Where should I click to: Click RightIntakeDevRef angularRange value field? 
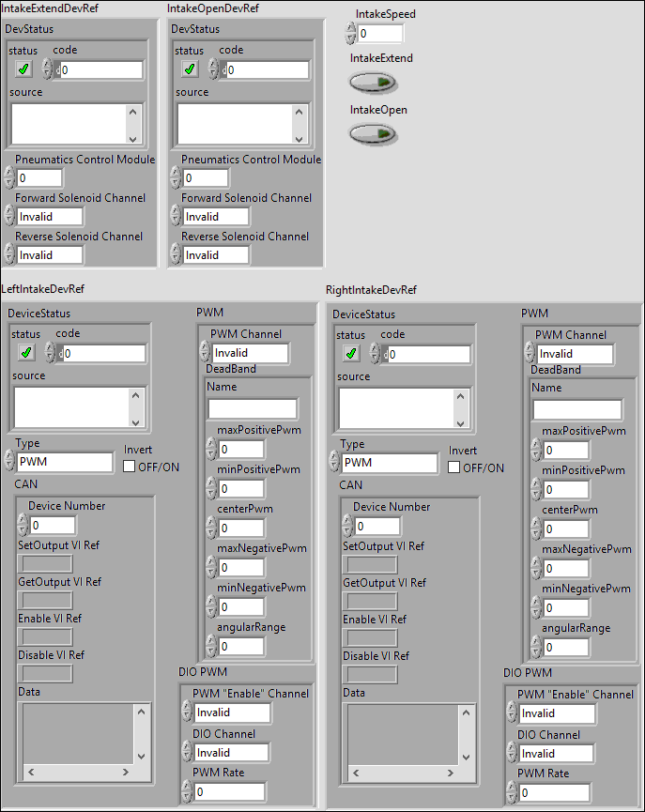click(566, 647)
